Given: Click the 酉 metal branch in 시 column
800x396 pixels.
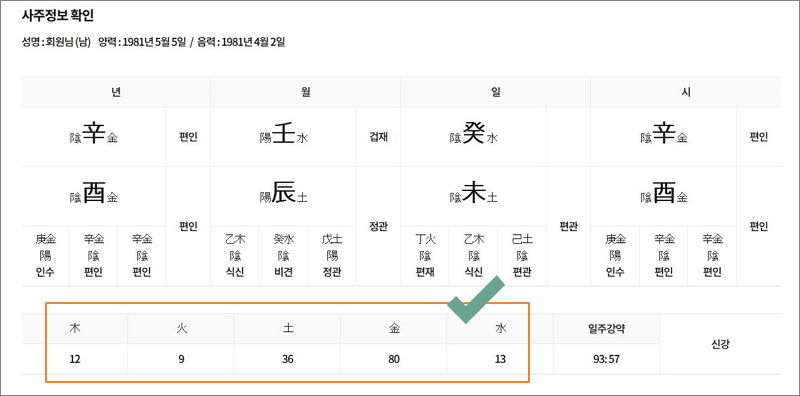Looking at the screenshot, I should pyautogui.click(x=664, y=193).
